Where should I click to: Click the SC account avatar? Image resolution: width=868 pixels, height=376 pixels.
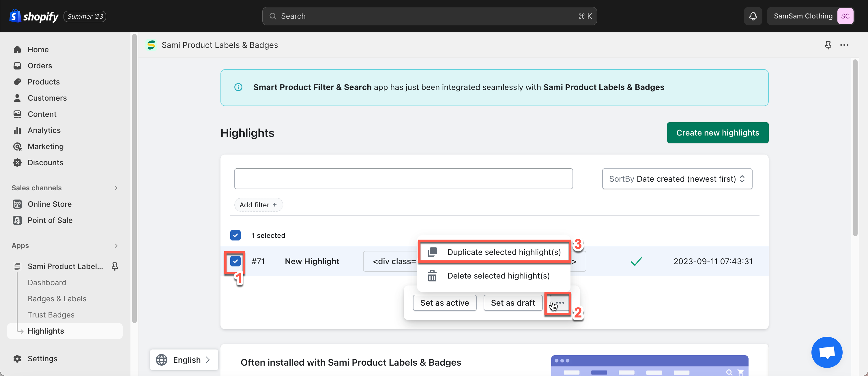coord(845,16)
